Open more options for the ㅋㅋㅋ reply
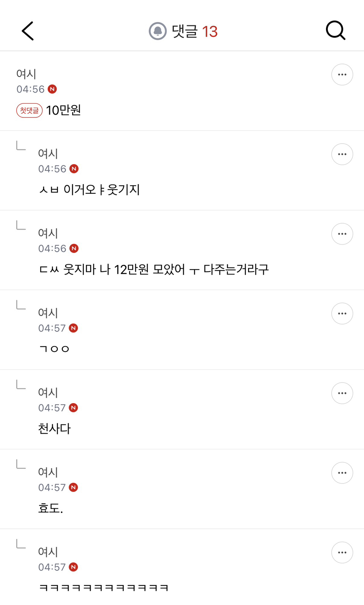 (342, 552)
